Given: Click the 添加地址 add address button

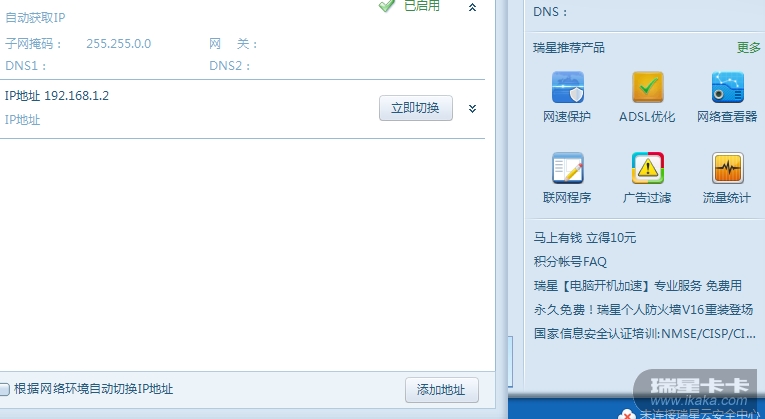Looking at the screenshot, I should pyautogui.click(x=442, y=390).
